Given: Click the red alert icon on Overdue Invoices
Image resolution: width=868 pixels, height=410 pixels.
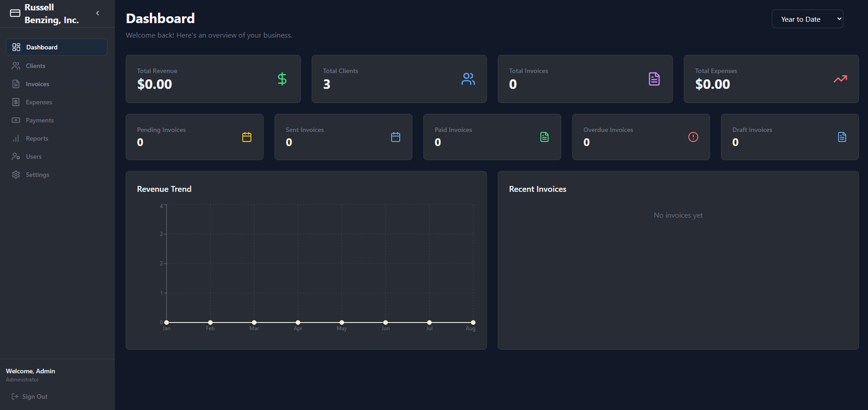Looking at the screenshot, I should 693,137.
